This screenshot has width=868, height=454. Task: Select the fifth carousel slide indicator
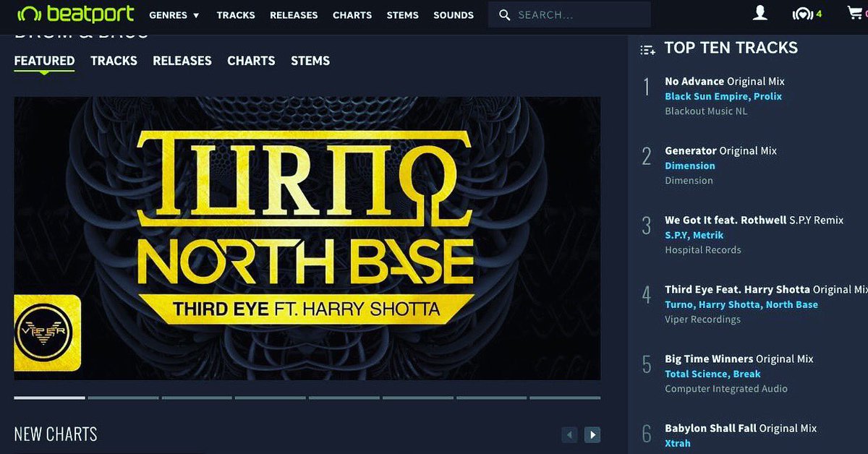(344, 398)
